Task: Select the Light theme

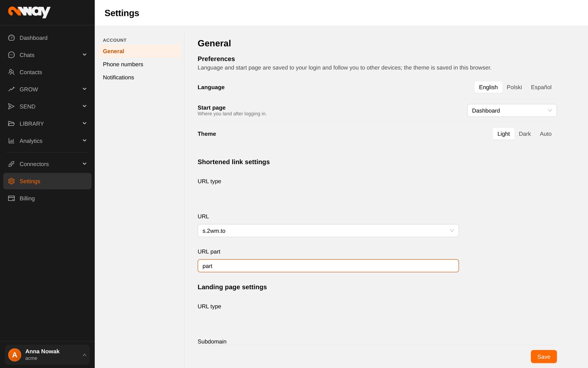Action: (x=503, y=134)
